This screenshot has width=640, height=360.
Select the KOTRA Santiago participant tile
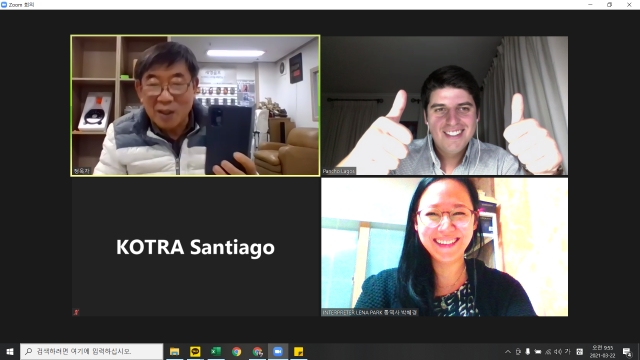point(196,247)
